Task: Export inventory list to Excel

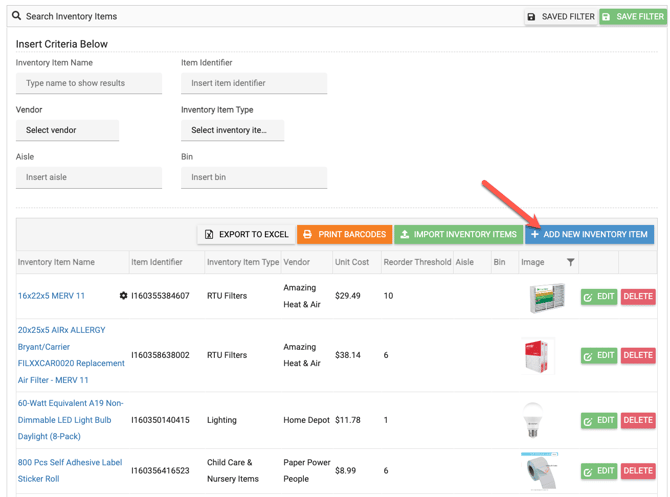Action: click(245, 235)
